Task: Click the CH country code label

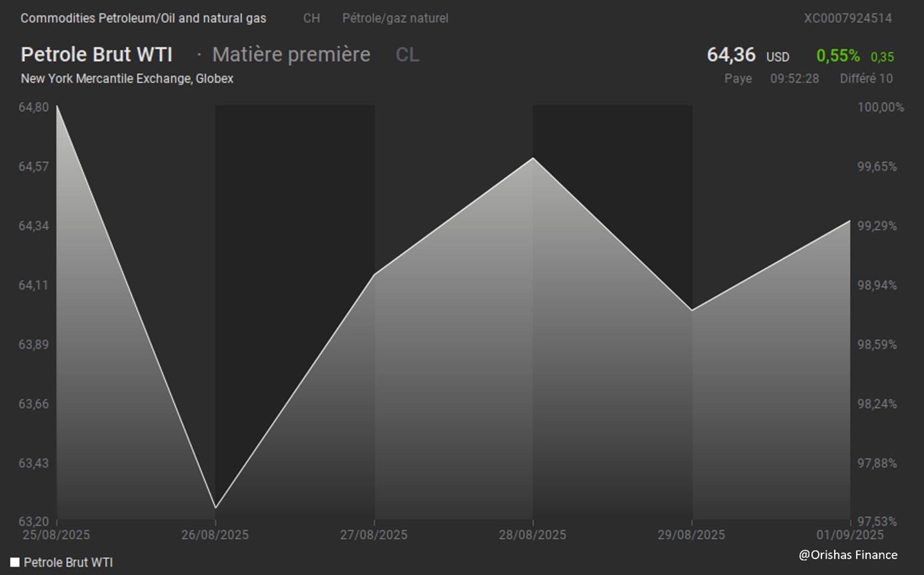Action: (311, 18)
